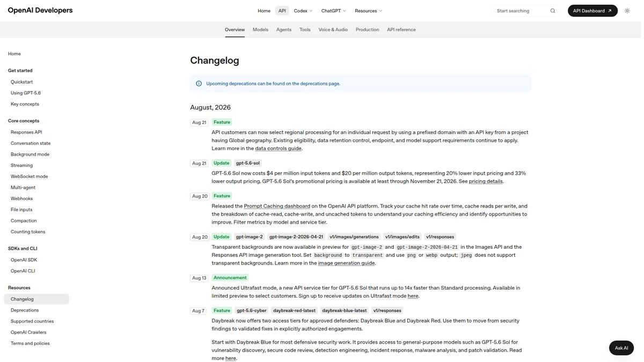The width and height of the screenshot is (644, 362).
Task: Open OpenAI SDK sidebar page
Action: (24, 260)
